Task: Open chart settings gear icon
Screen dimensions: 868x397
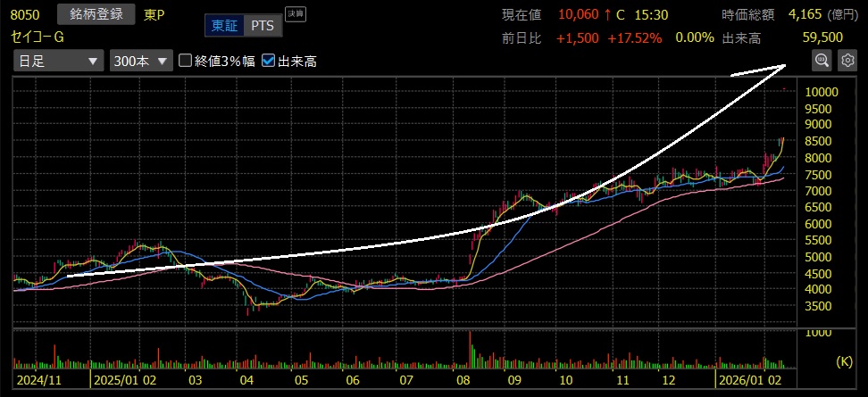Action: [847, 61]
